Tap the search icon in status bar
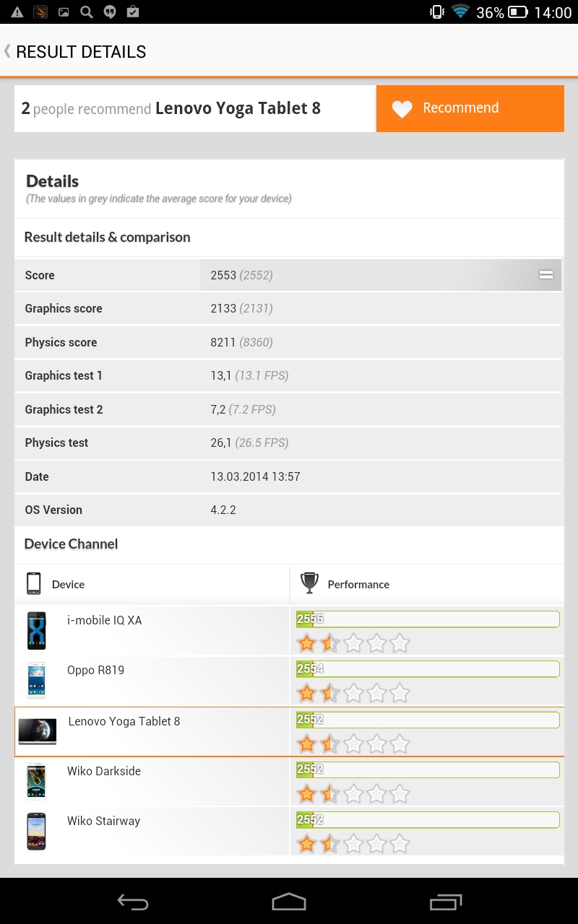Viewport: 578px width, 924px height. (x=87, y=12)
